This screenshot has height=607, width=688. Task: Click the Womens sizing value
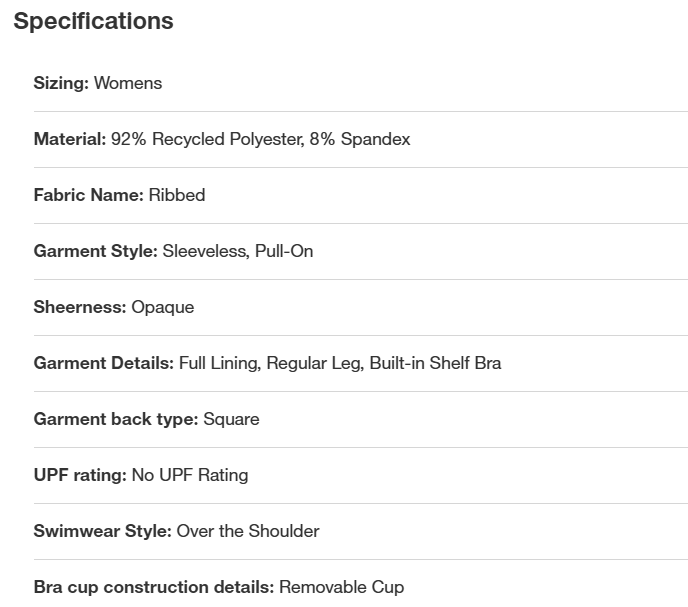(128, 83)
